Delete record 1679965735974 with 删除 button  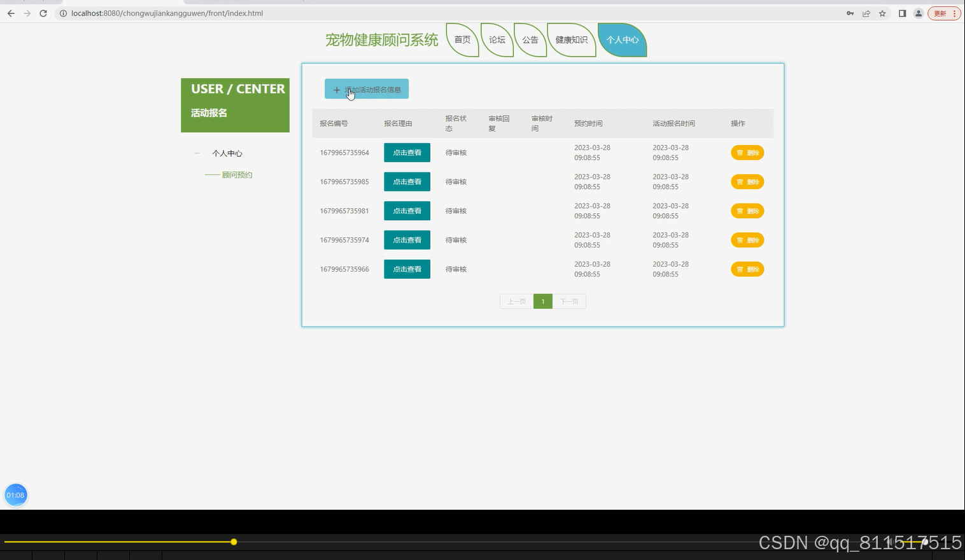point(747,240)
